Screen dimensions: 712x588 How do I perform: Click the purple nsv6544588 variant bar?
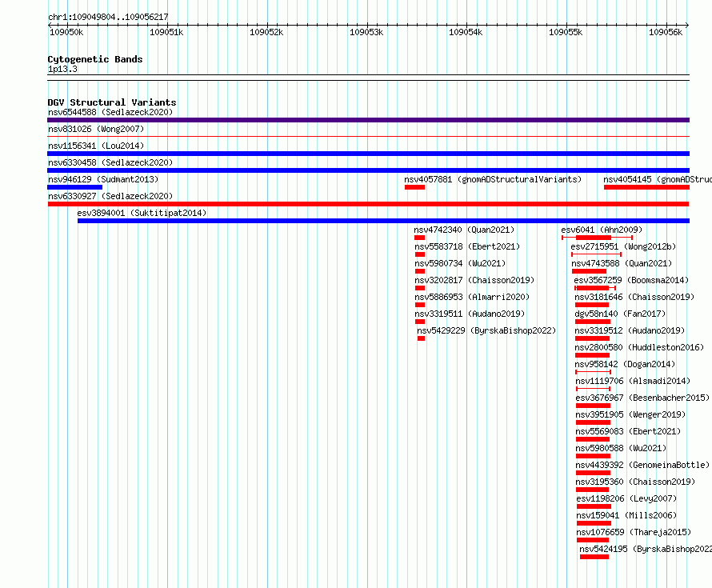[368, 120]
